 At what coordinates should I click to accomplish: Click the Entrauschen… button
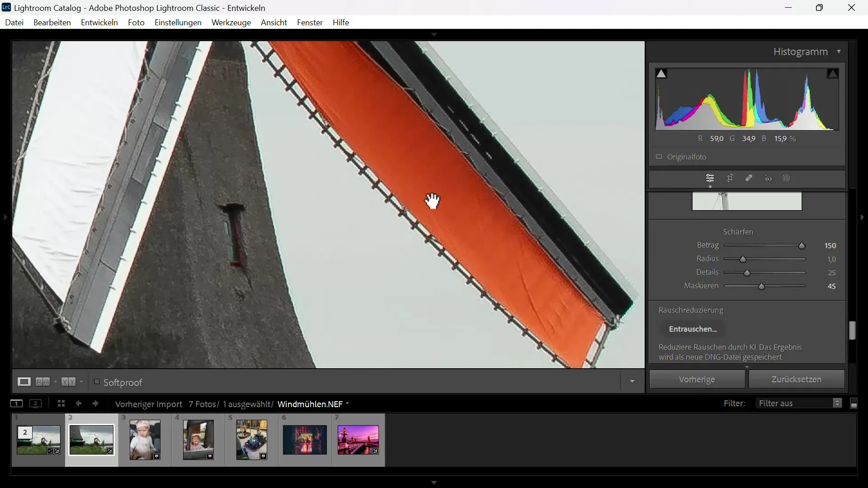[693, 329]
